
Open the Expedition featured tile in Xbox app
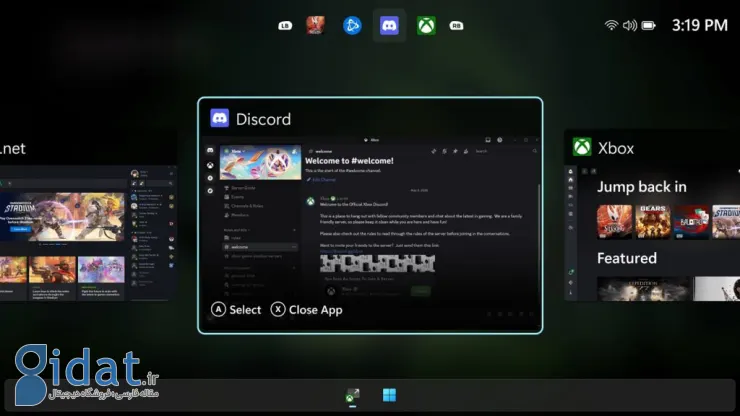[x=643, y=289]
